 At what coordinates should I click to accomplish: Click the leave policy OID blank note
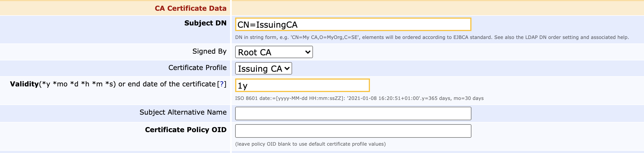310,144
